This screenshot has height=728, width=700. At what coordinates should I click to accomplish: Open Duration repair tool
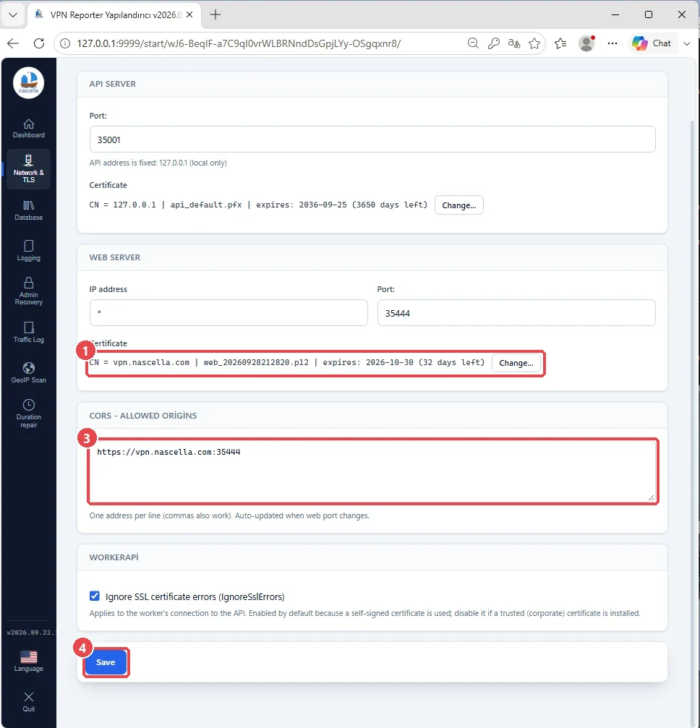coord(28,414)
